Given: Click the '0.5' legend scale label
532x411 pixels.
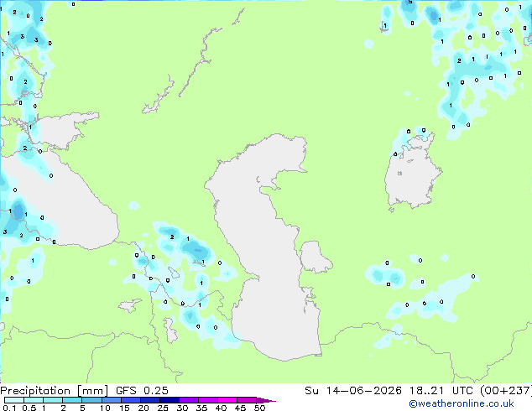Looking at the screenshot, I should click(29, 408).
